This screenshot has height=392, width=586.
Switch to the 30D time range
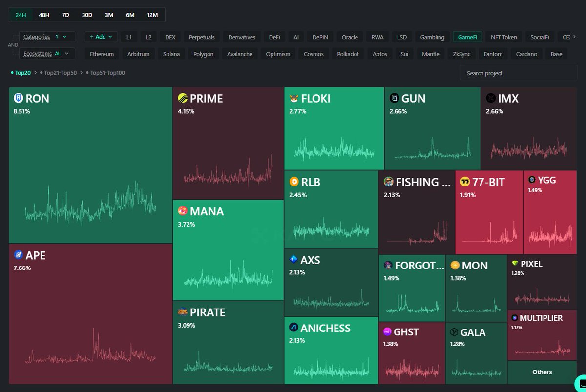pyautogui.click(x=87, y=15)
